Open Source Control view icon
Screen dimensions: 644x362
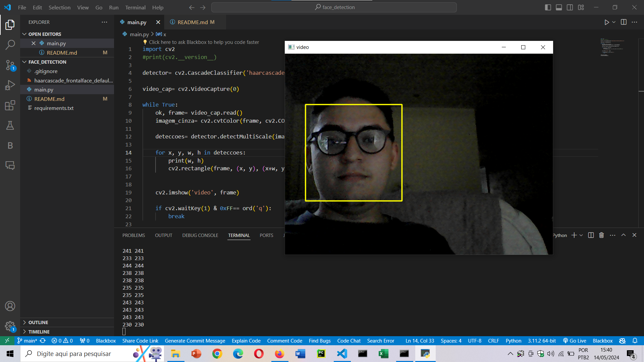(10, 65)
